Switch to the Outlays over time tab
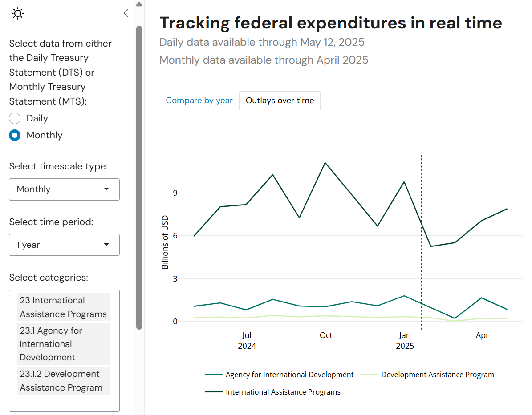 280,101
